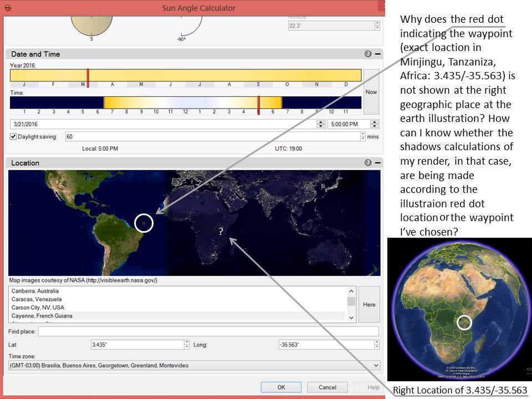
Task: Click the Long input field
Action: [326, 345]
